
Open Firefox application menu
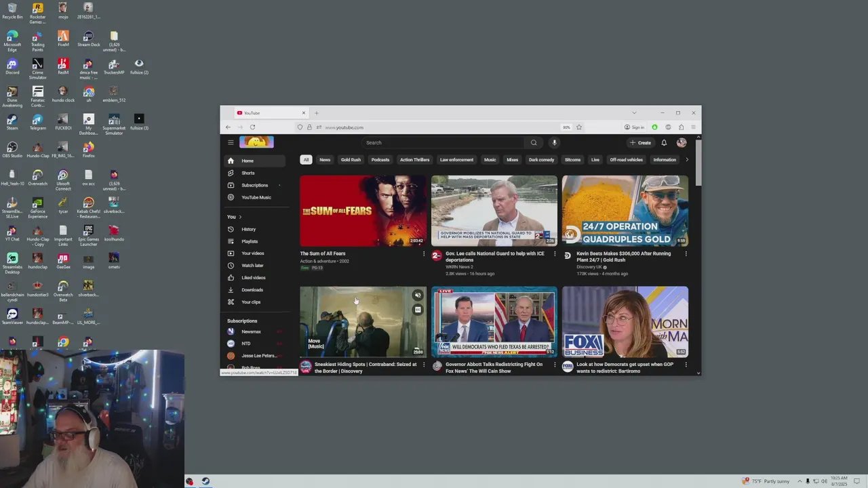coord(693,127)
